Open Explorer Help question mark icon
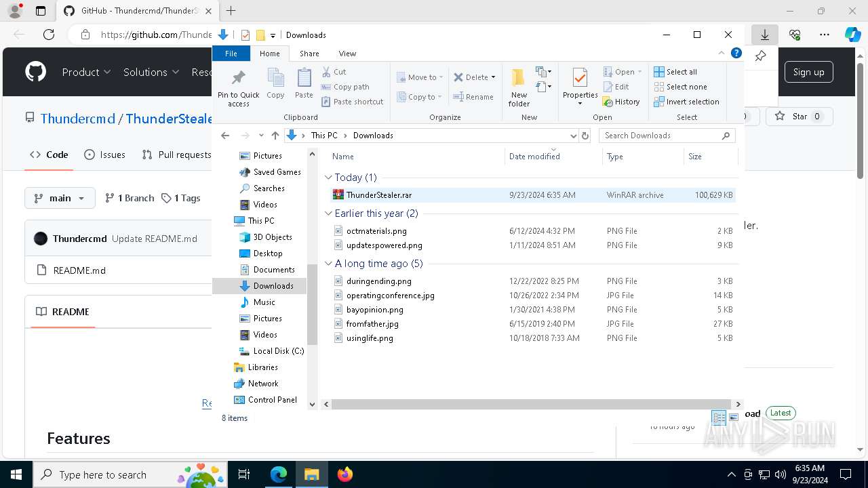868x488 pixels. pos(736,53)
